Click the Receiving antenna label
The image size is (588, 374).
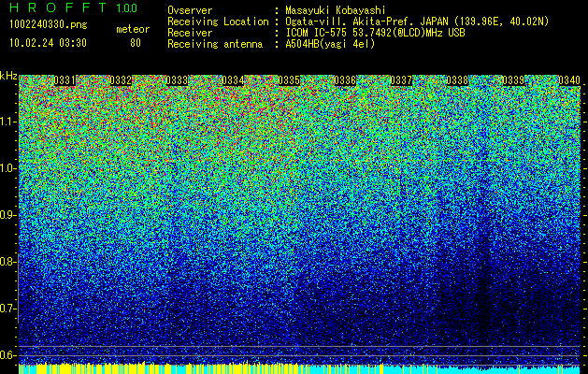point(215,44)
